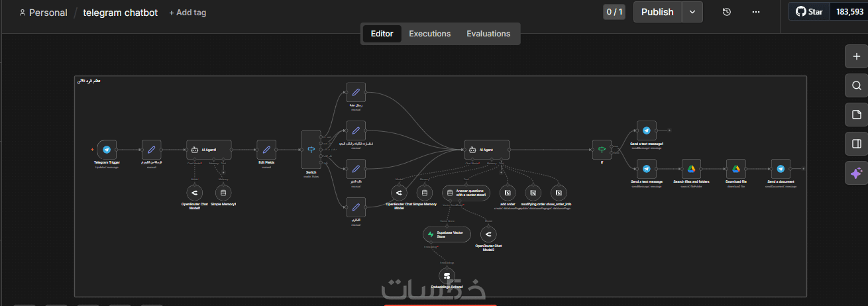Open the AI Agent1 node

point(209,150)
